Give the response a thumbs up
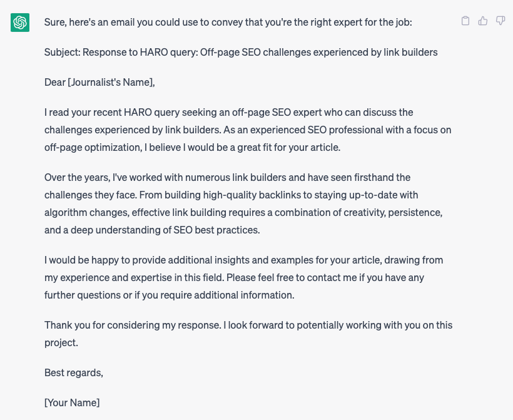513x420 pixels. (x=483, y=21)
